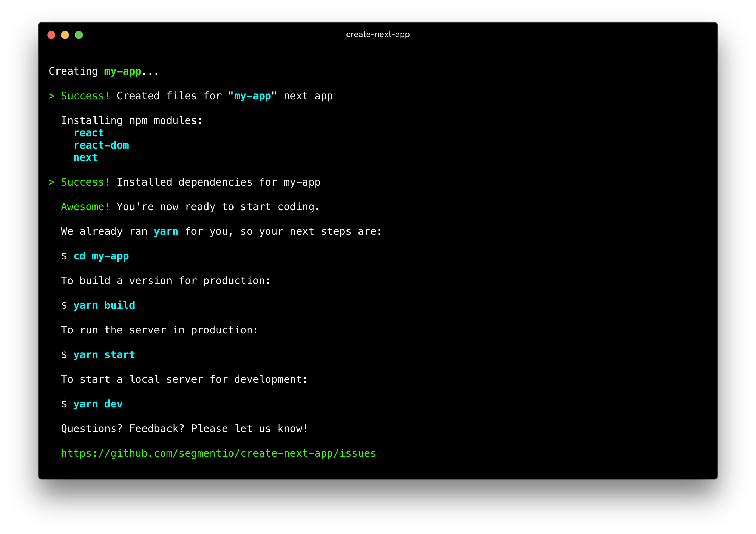Click the 'yarn build' command text
Viewport: 756px width, 534px height.
coord(104,305)
